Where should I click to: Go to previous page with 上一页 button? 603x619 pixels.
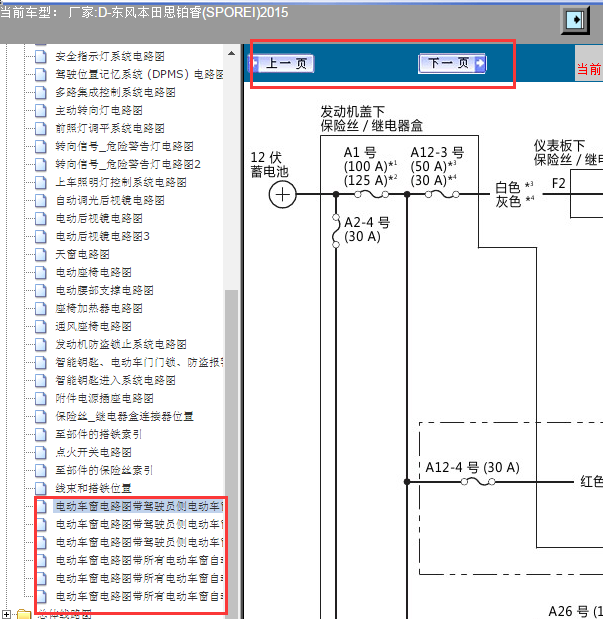(281, 64)
